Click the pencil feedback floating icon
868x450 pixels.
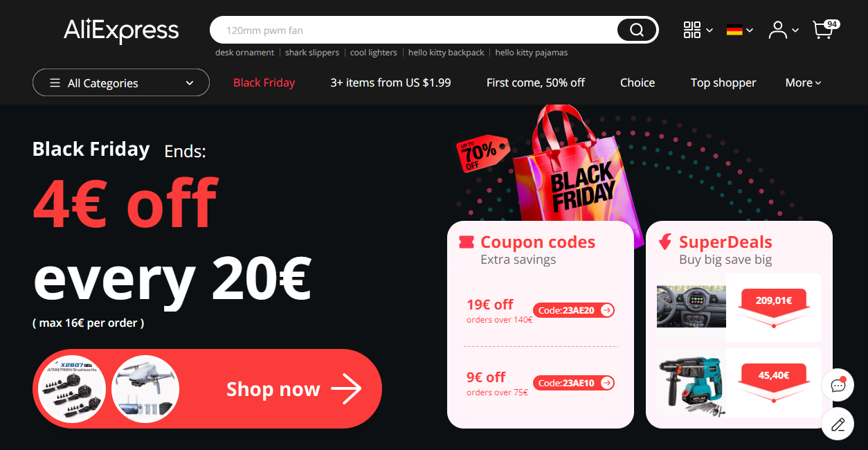(838, 424)
